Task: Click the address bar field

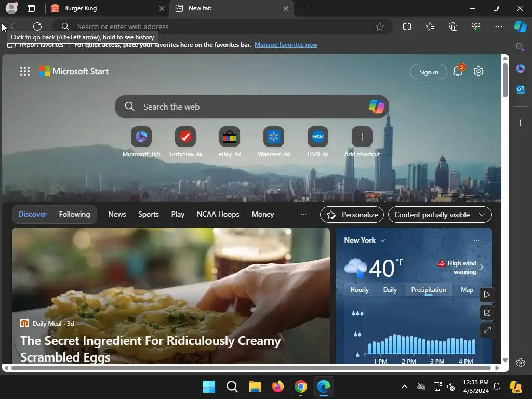Action: [x=222, y=26]
